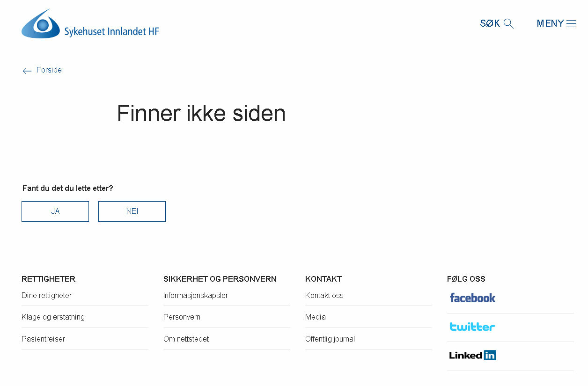
Task: Open the Facebook logo link
Action: click(x=472, y=298)
